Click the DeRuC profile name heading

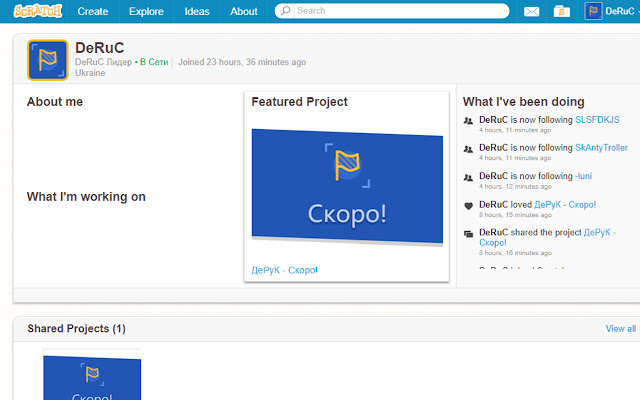[99, 48]
